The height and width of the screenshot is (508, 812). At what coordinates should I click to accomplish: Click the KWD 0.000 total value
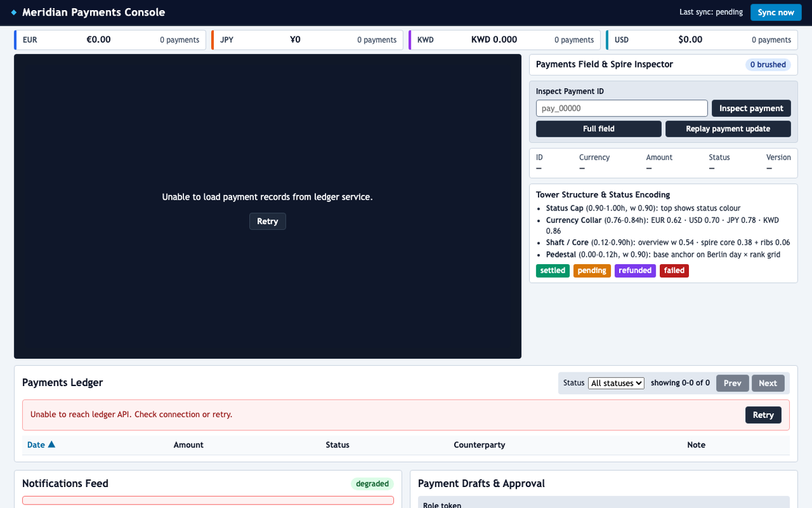click(x=494, y=40)
